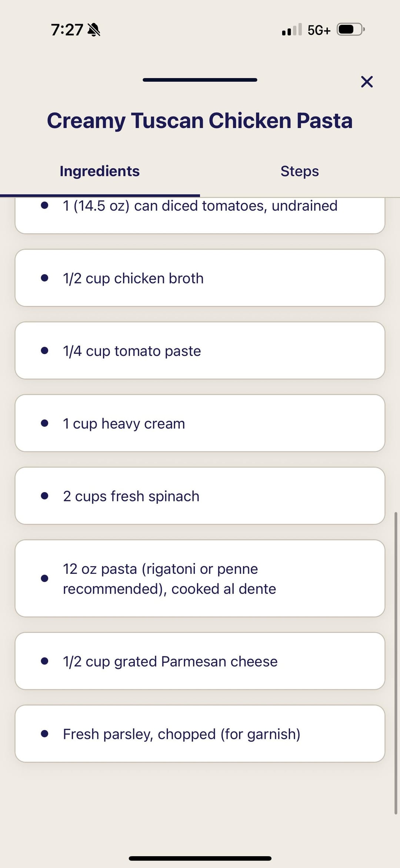Tap the grated Parmesan cheese item
Screen dimensions: 400x868
tap(200, 661)
